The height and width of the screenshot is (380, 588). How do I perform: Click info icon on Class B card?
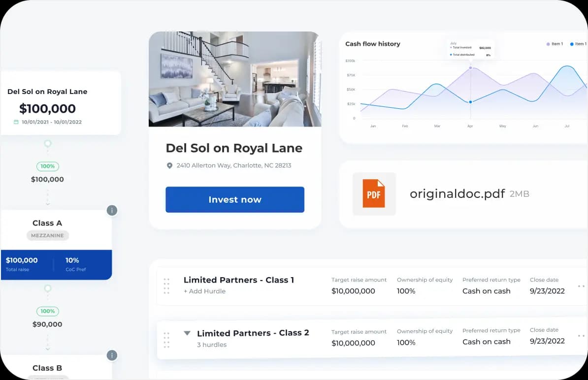[x=112, y=355]
